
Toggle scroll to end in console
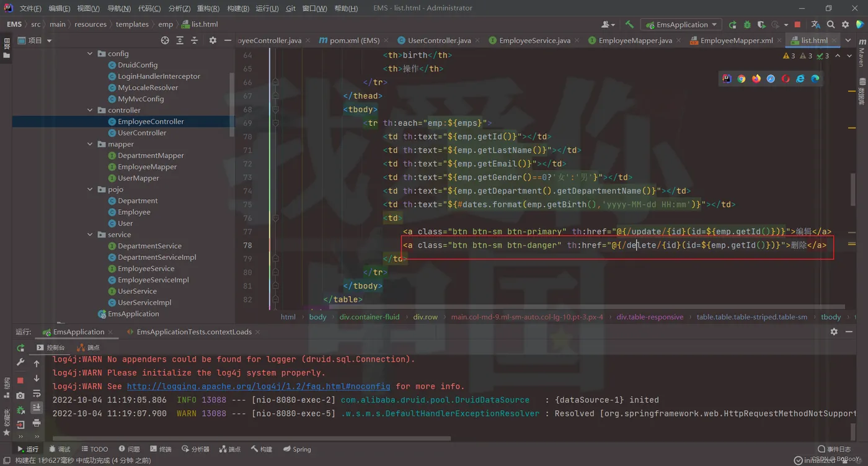click(37, 408)
